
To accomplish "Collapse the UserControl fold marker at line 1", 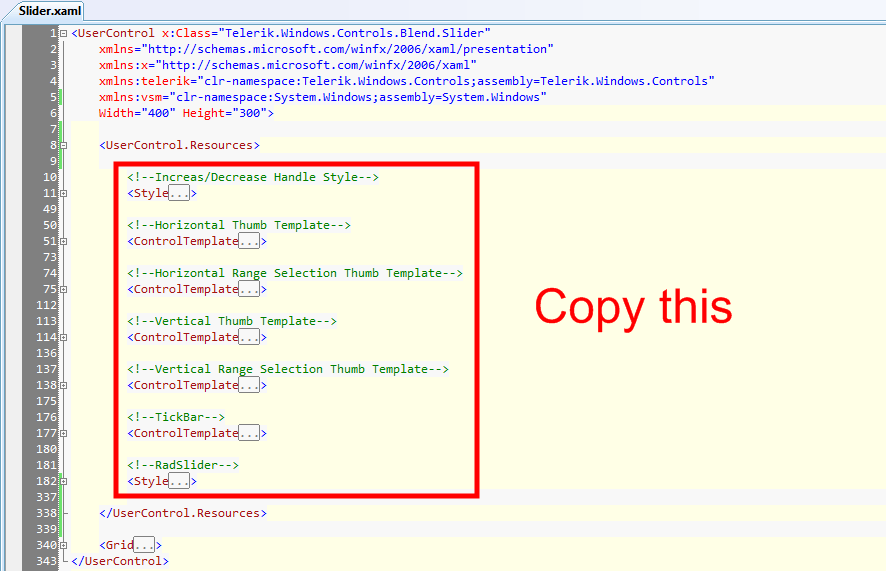I will 64,33.
